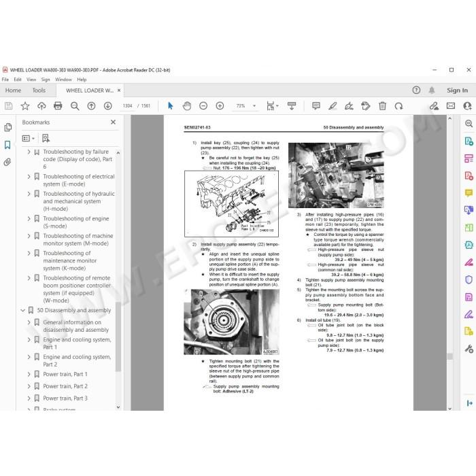Open More Tools wrench in right pane
The width and height of the screenshot is (476, 476).
click(469, 348)
